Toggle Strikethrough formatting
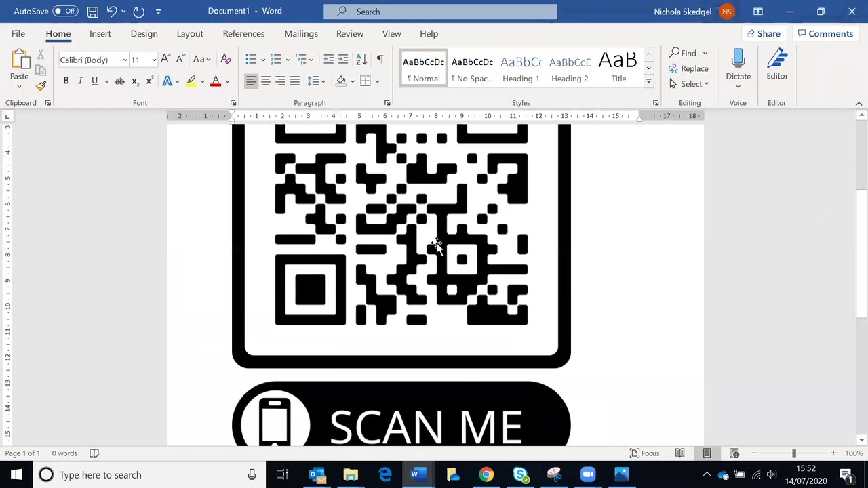The image size is (868, 488). point(119,81)
